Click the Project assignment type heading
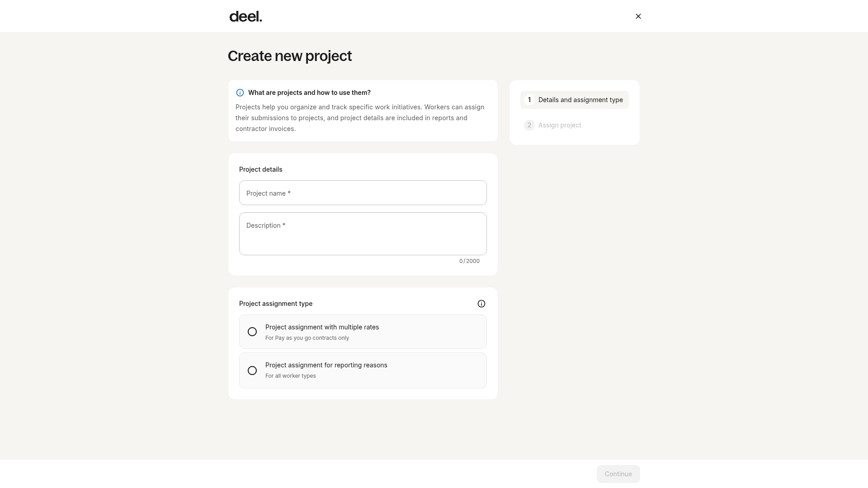Viewport: 868px width, 488px height. point(276,304)
